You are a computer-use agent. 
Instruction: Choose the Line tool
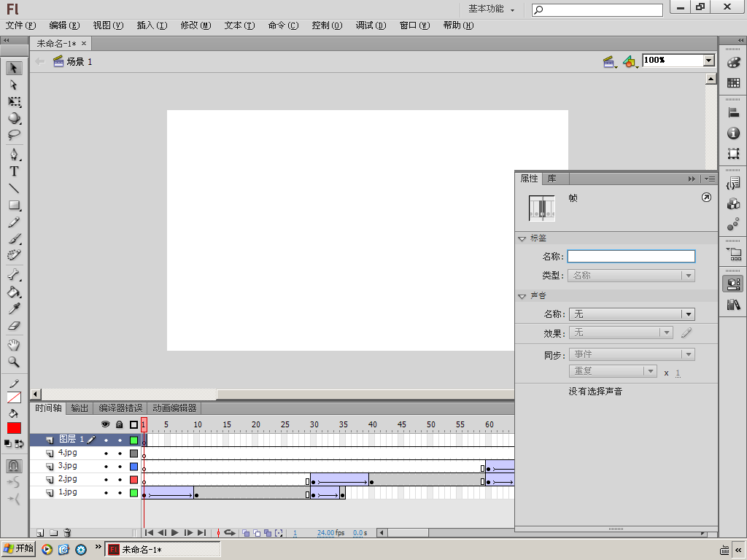click(14, 189)
